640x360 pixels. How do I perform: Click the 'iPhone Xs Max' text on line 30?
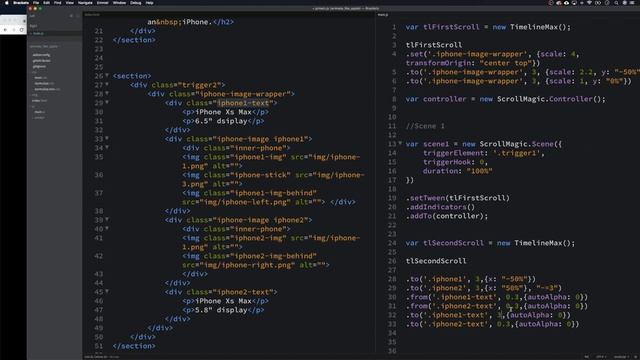click(223, 112)
